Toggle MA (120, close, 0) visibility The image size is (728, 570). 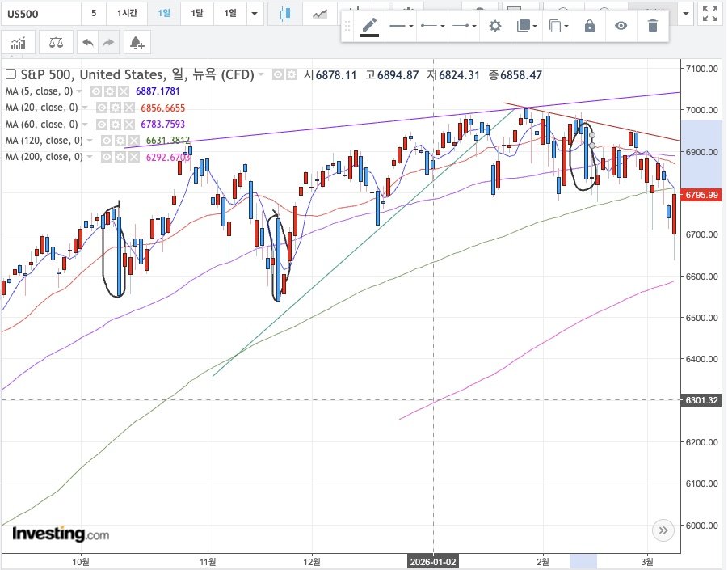point(107,141)
